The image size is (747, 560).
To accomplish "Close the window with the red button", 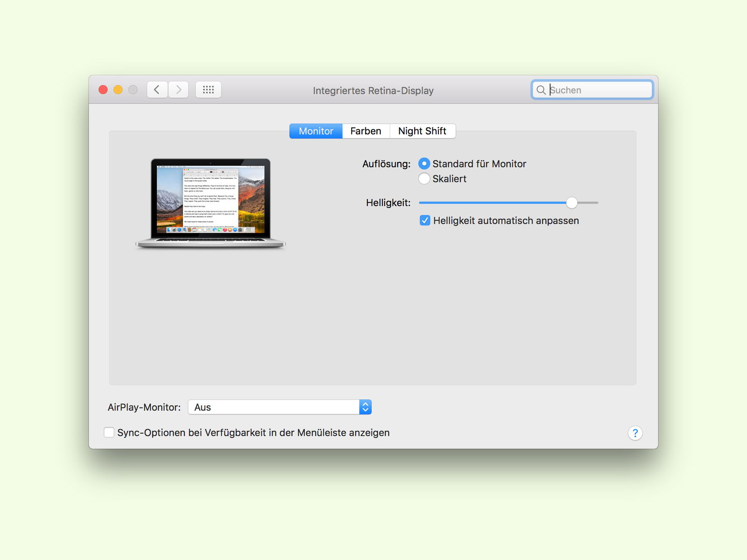I will point(103,90).
